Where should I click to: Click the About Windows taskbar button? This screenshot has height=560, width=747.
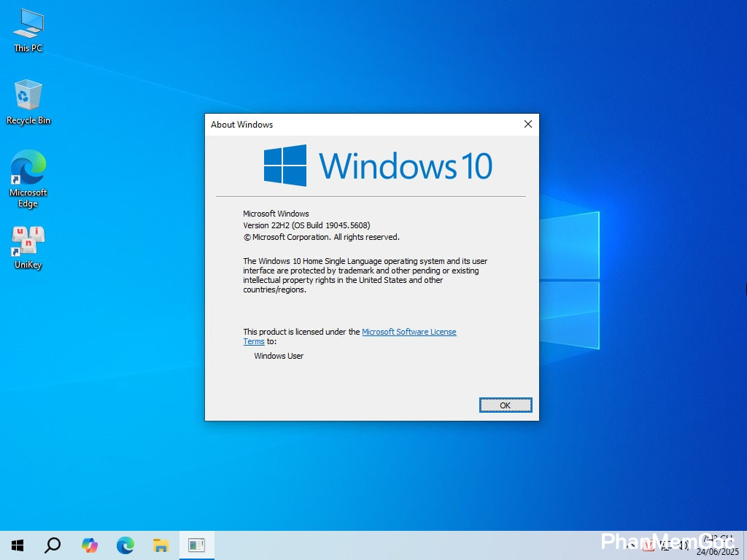click(x=196, y=545)
